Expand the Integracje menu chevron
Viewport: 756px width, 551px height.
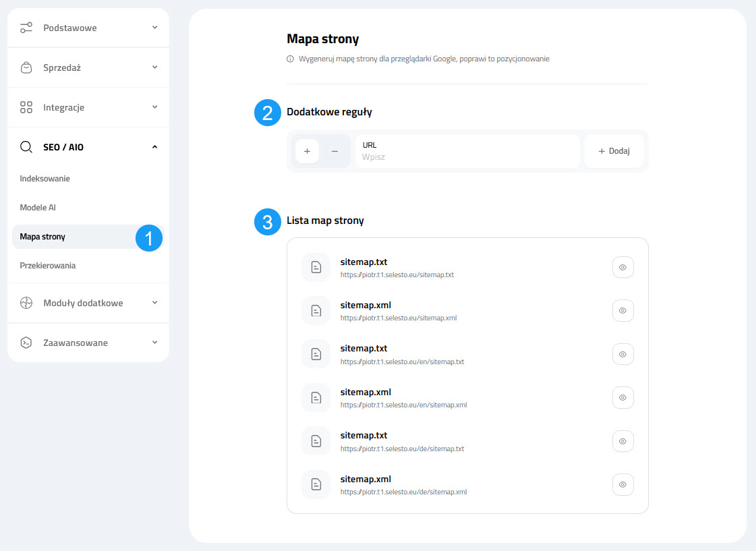click(x=154, y=107)
